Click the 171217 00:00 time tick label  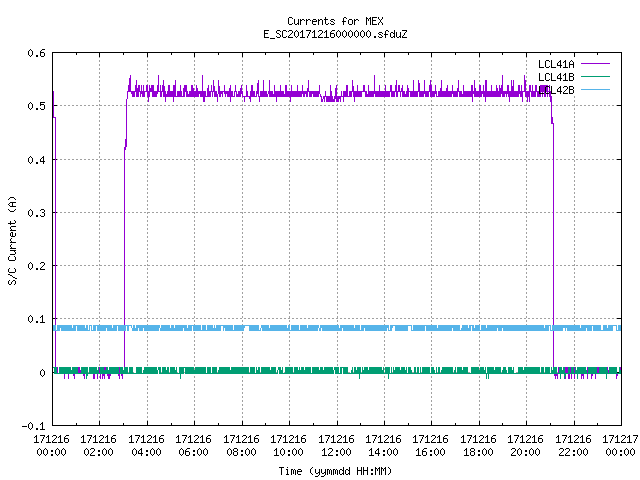(620, 446)
